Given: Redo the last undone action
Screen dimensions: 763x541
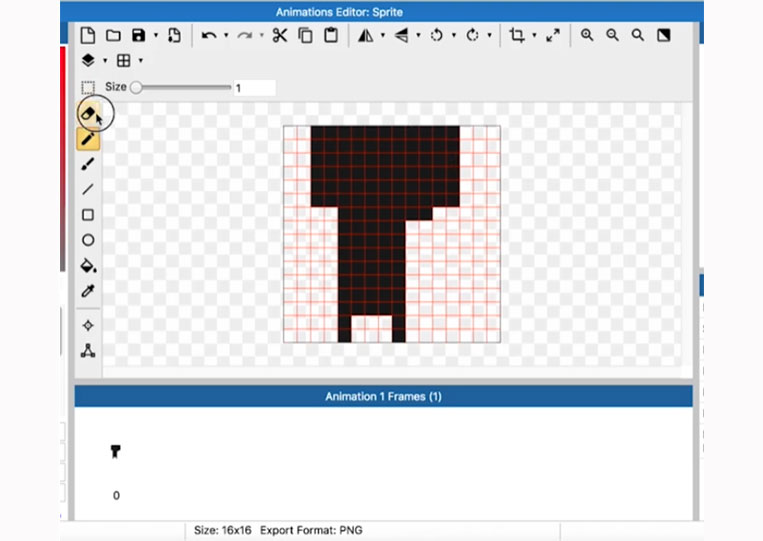Looking at the screenshot, I should 245,36.
